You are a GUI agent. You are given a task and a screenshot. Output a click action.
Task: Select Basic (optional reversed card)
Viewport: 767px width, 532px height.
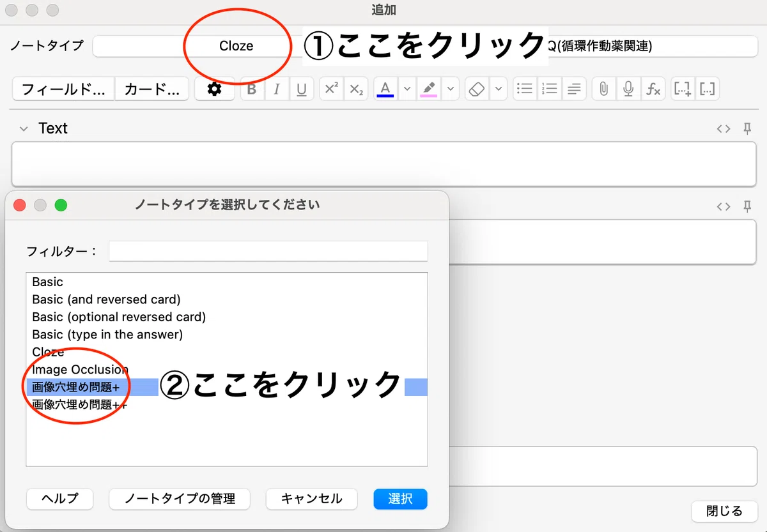(227, 317)
